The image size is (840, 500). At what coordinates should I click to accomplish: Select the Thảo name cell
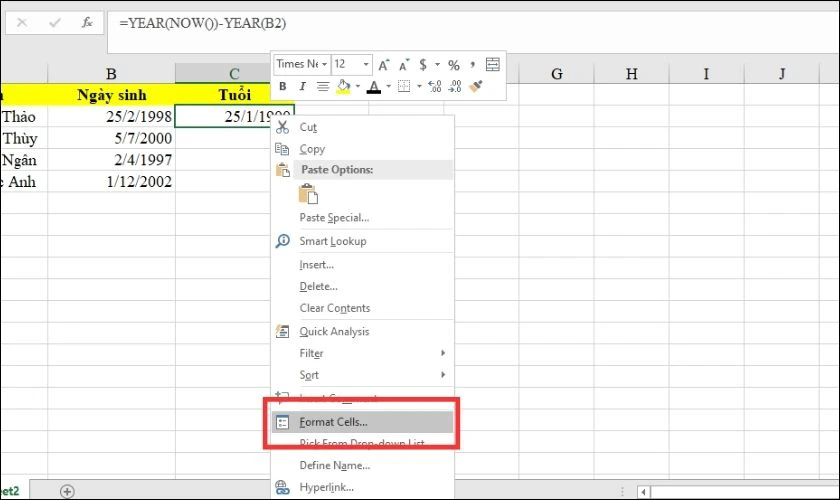(x=24, y=116)
